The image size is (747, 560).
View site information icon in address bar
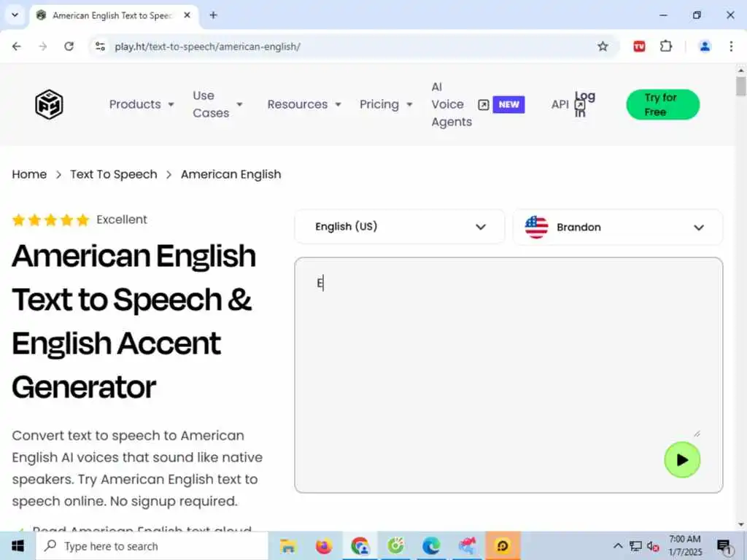[100, 46]
